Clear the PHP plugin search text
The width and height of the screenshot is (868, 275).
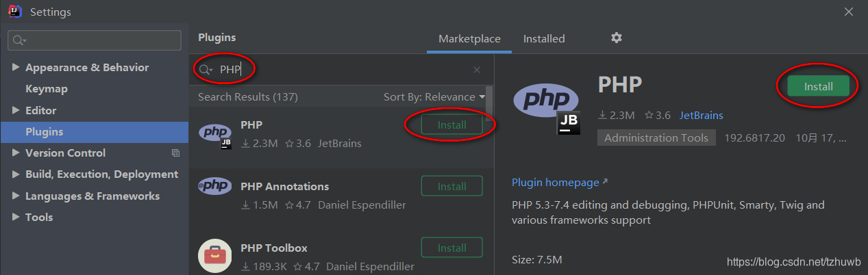click(477, 70)
